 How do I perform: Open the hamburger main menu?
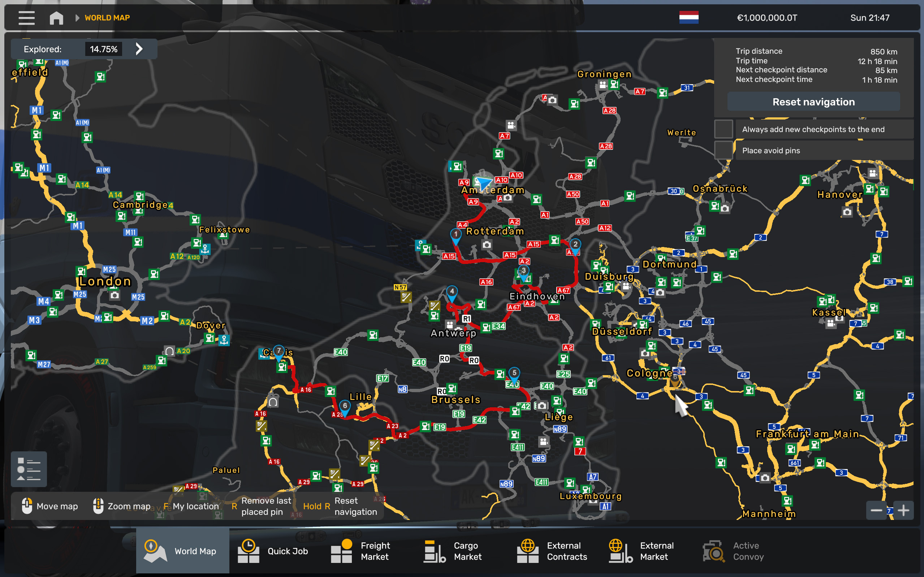coord(26,18)
